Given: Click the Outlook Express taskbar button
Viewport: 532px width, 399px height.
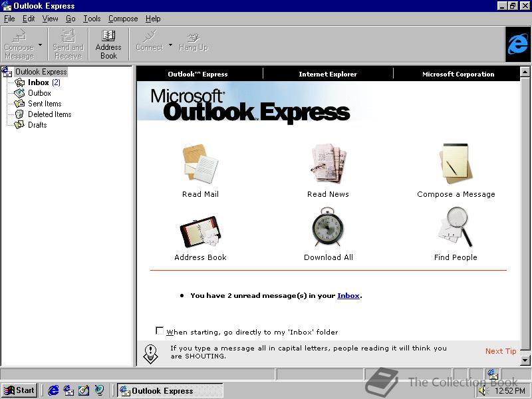Looking at the screenshot, I should (170, 390).
